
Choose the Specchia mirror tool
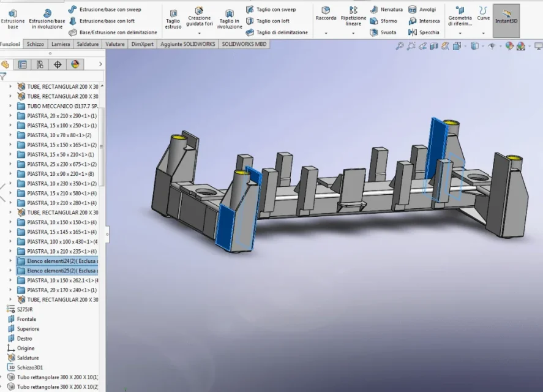[424, 32]
